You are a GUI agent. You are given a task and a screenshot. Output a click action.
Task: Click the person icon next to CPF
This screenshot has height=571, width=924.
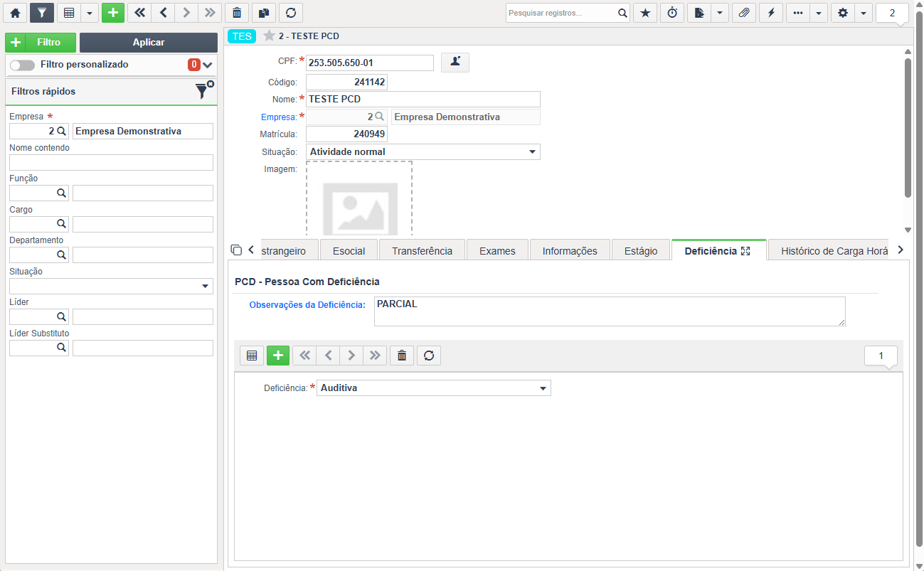(x=455, y=63)
